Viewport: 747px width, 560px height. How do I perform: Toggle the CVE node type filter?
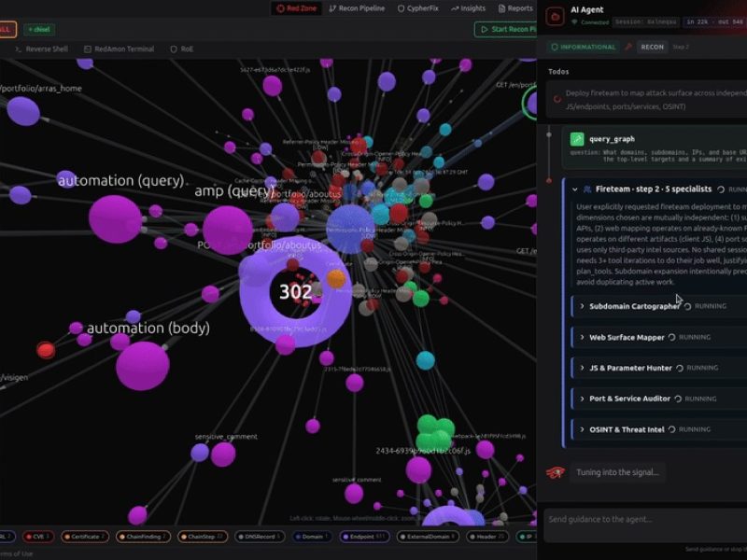click(x=38, y=537)
